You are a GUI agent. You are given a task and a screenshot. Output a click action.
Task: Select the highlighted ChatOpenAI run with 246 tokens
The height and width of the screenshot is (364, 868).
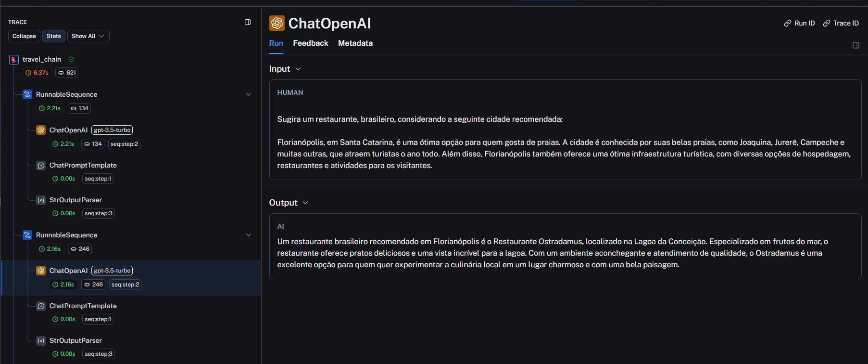coord(131,277)
